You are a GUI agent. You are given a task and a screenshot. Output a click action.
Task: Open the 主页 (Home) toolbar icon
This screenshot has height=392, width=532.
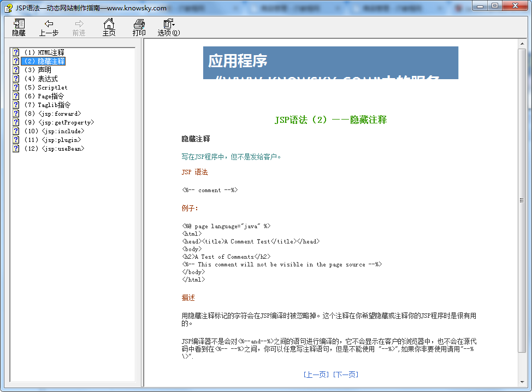pos(109,27)
